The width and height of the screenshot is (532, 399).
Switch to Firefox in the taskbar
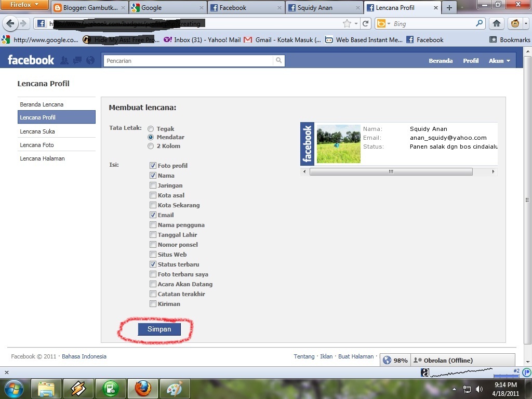coord(142,389)
